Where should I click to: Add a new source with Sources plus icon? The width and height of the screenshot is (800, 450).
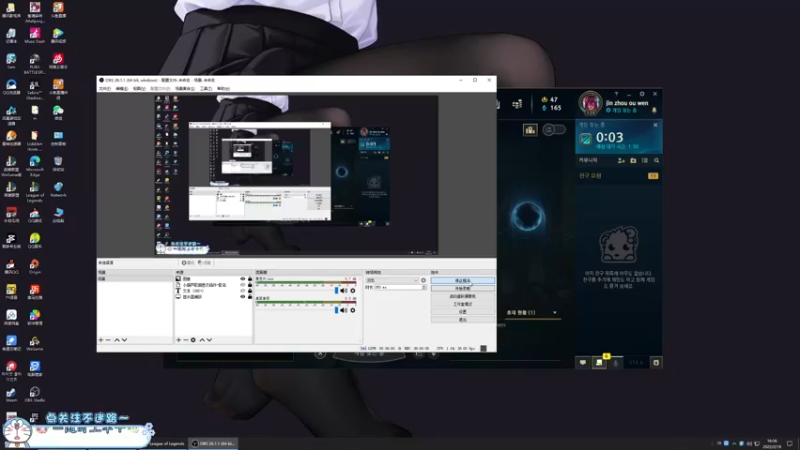[179, 340]
